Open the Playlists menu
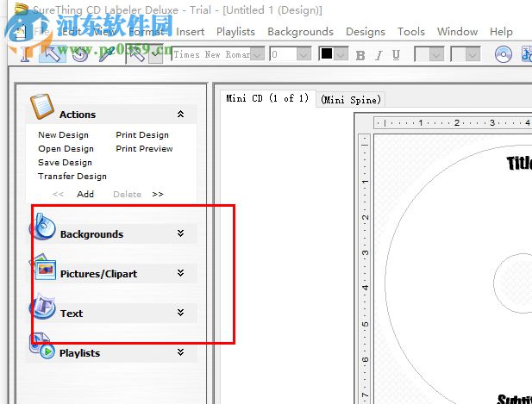532x404 pixels. coord(235,32)
